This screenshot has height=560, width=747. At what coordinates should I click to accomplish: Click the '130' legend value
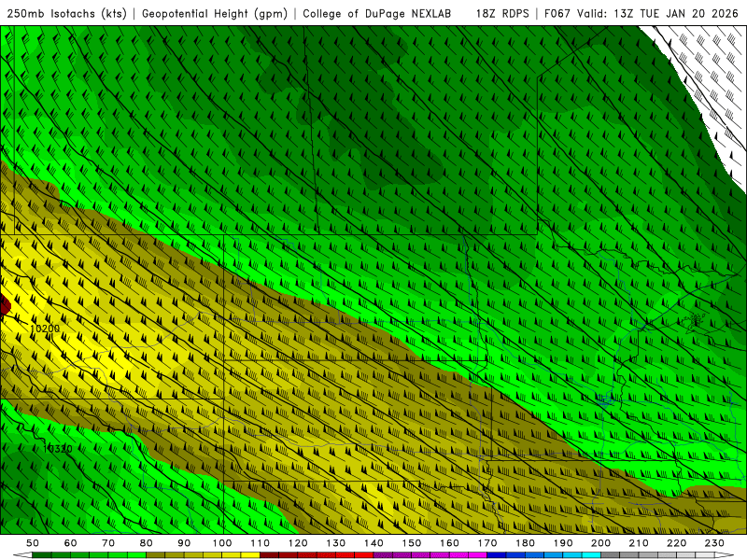click(336, 543)
